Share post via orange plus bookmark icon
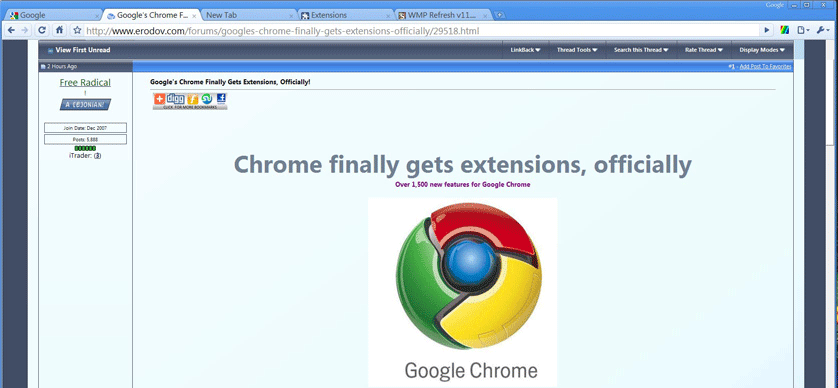The image size is (838, 388). coord(159,98)
